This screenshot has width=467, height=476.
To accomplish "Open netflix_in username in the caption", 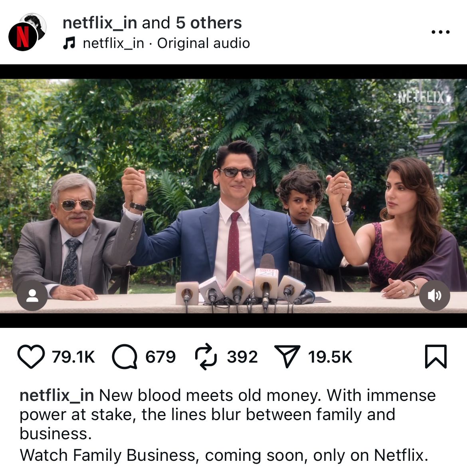I will pos(57,396).
